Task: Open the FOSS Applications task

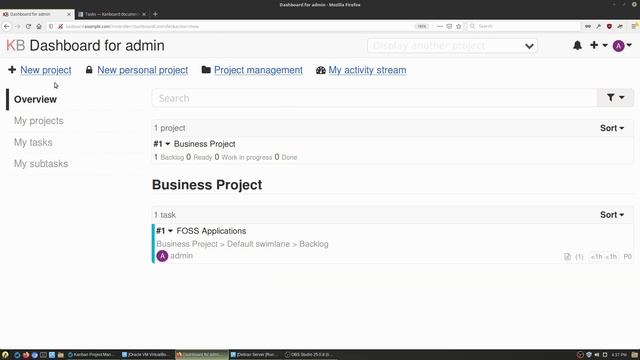Action: (211, 231)
